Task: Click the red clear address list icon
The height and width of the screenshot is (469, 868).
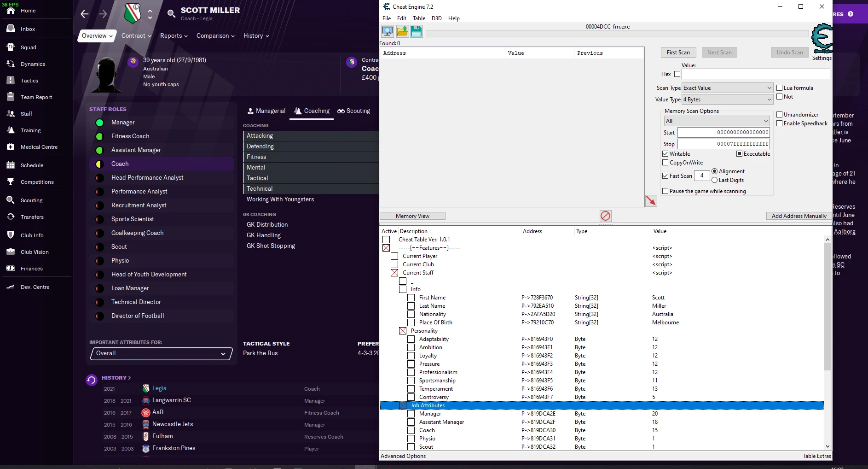Action: pos(605,216)
